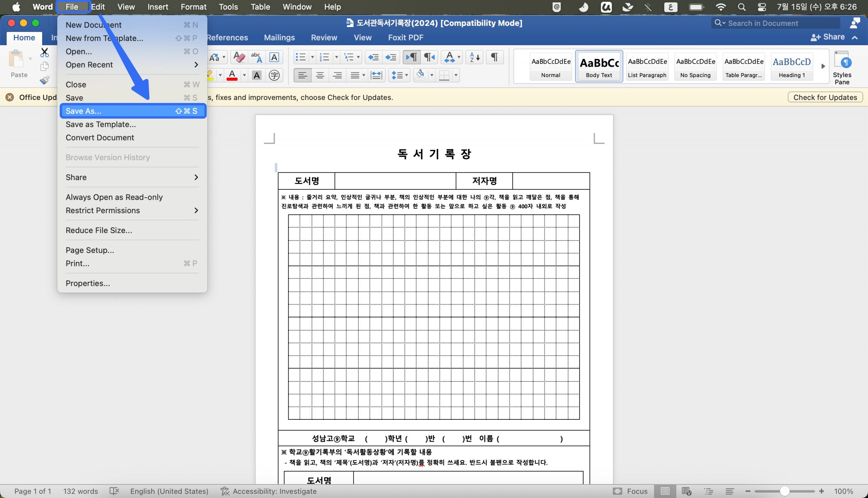
Task: Open the Spotlight search icon in menu bar
Action: [741, 7]
